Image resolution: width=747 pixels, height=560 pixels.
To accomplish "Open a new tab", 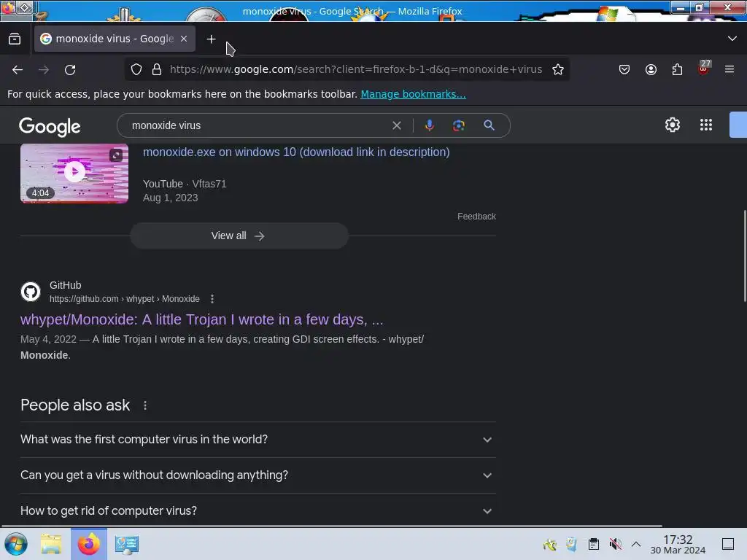I will [x=211, y=39].
